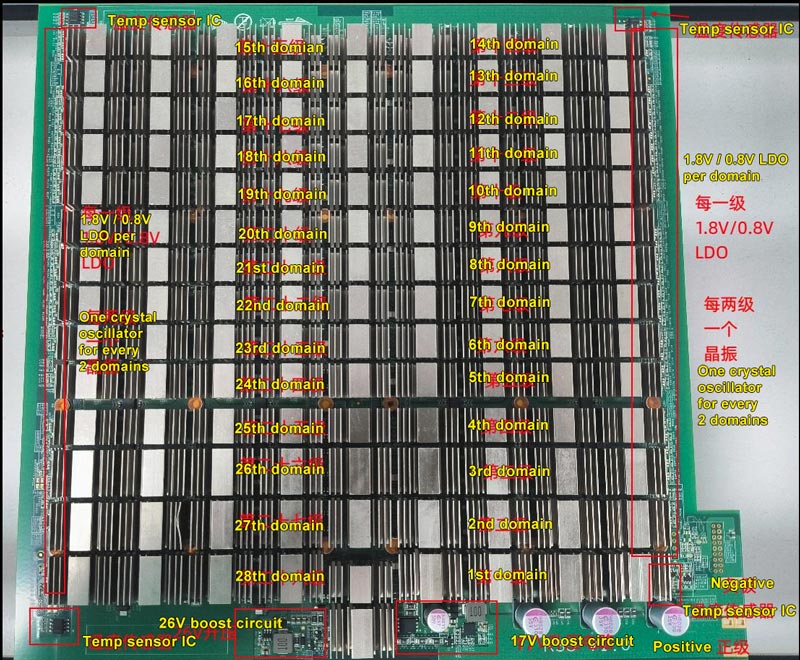Screen dimensions: 800x660
Task: Select the "19th domain" label
Action: [280, 194]
